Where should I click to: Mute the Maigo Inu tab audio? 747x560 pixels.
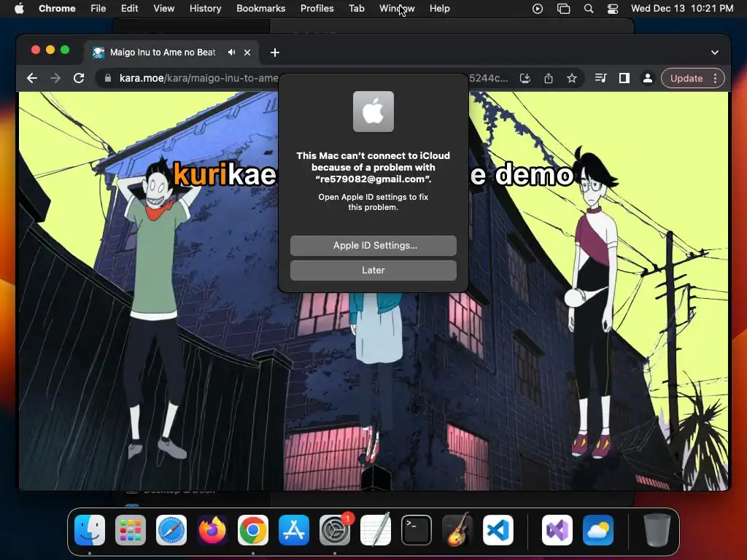click(231, 52)
